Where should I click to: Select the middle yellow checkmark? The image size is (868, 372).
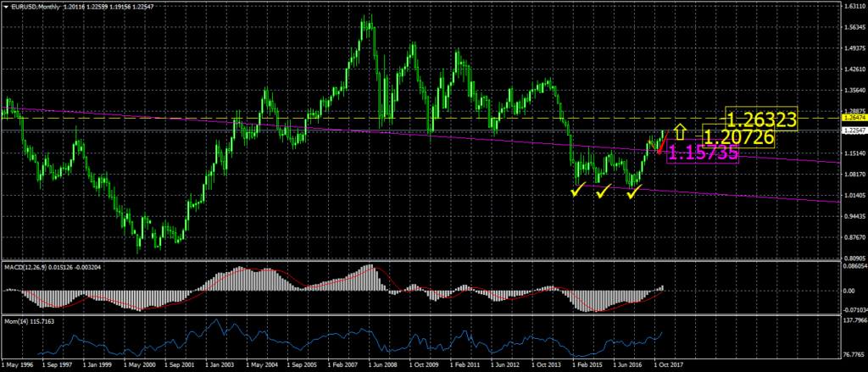603,192
